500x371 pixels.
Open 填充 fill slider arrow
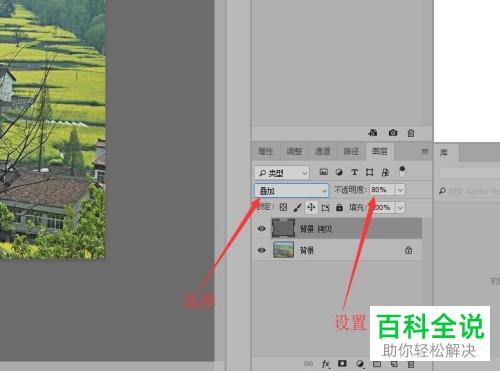(400, 208)
